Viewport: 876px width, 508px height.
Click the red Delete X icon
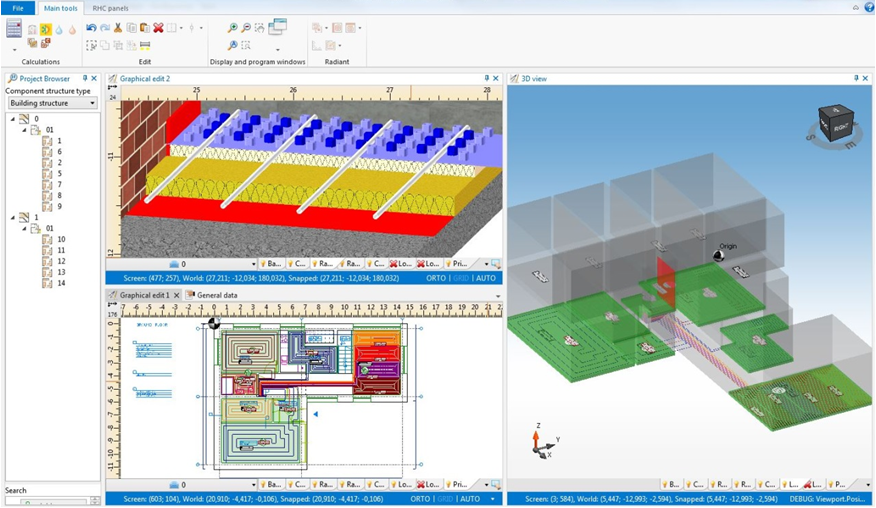click(158, 28)
